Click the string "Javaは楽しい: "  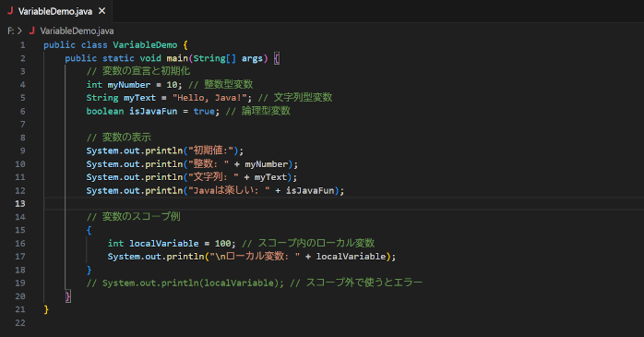tap(229, 191)
